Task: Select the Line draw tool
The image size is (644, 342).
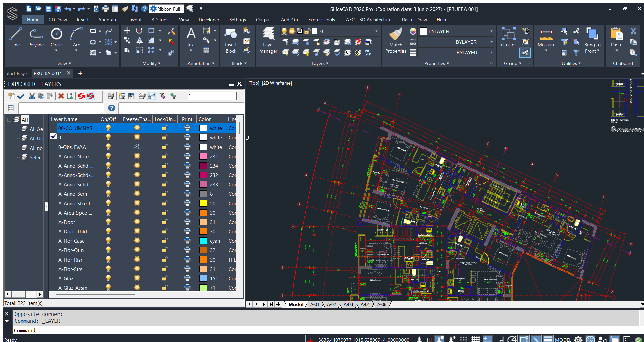Action: pyautogui.click(x=15, y=37)
